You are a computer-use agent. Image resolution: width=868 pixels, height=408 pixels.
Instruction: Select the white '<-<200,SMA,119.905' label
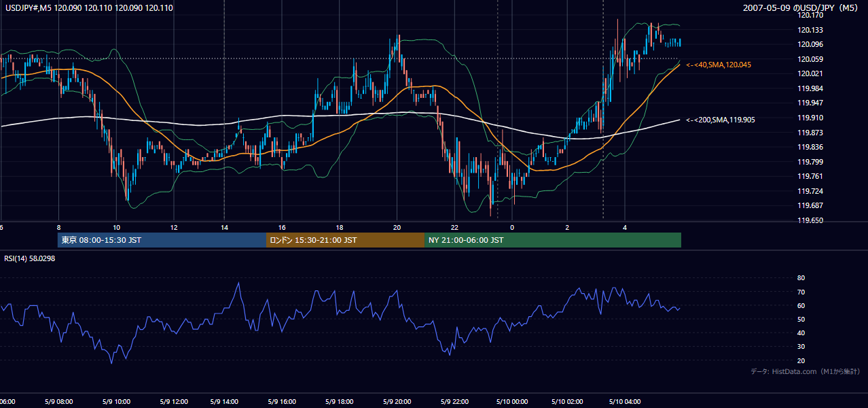(x=721, y=120)
